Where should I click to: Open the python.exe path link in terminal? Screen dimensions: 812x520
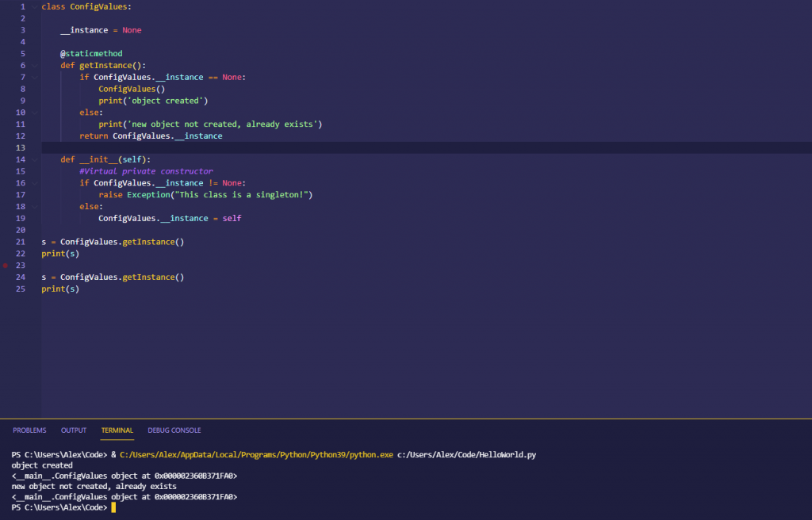(x=256, y=455)
